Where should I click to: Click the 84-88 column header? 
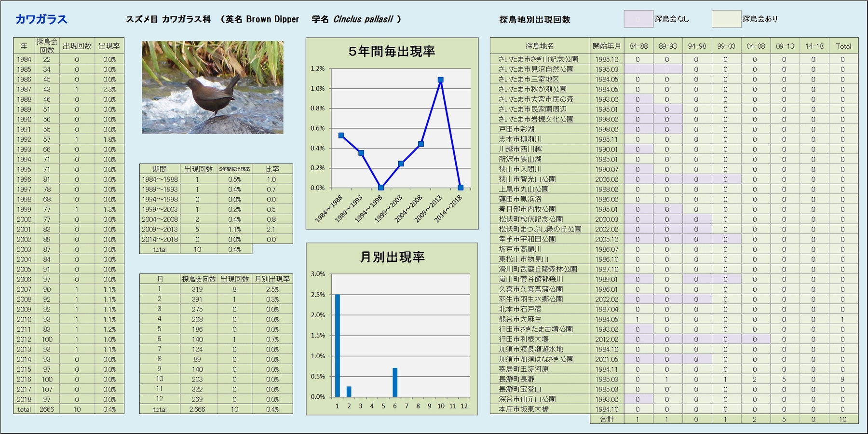click(638, 46)
